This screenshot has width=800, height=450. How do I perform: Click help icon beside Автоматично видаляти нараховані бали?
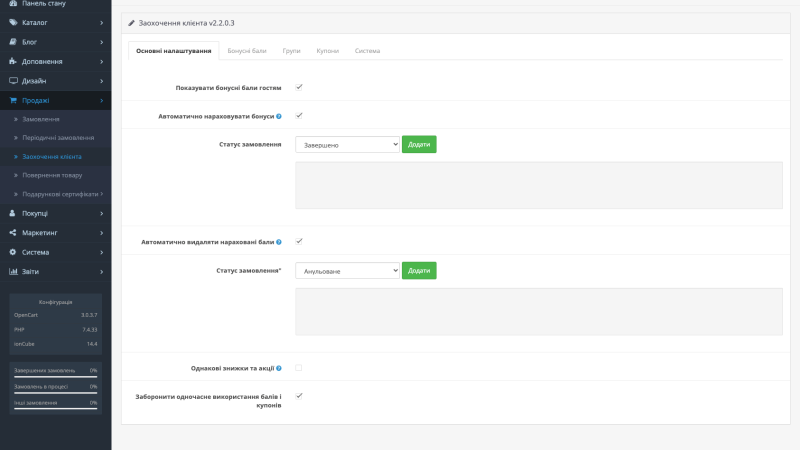[x=279, y=242]
